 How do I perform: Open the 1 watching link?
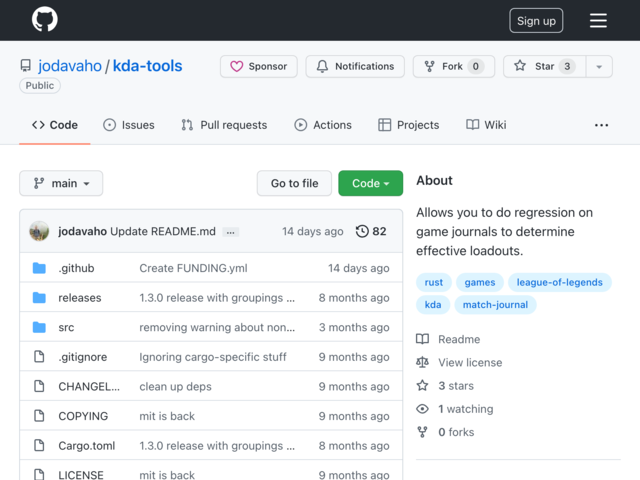click(x=466, y=409)
